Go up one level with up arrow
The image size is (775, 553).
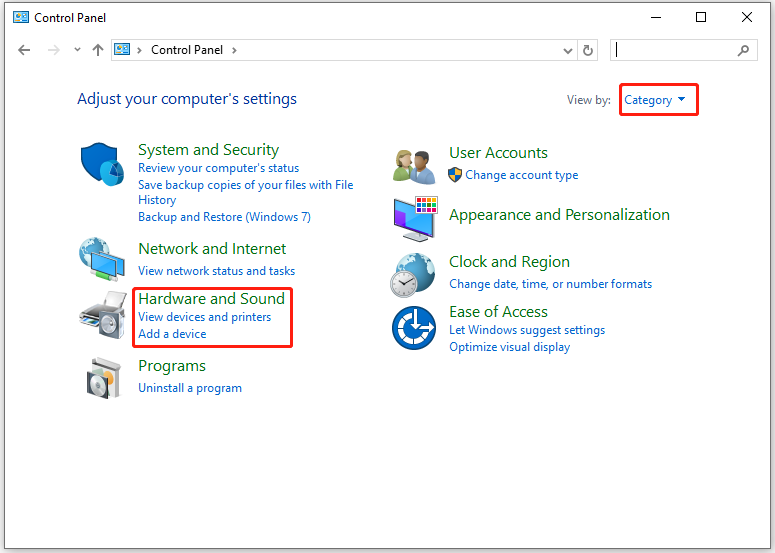tap(98, 50)
